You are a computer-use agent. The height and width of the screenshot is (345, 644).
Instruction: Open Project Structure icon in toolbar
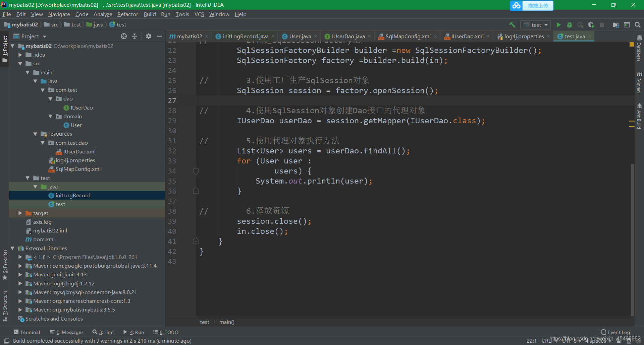click(x=616, y=25)
